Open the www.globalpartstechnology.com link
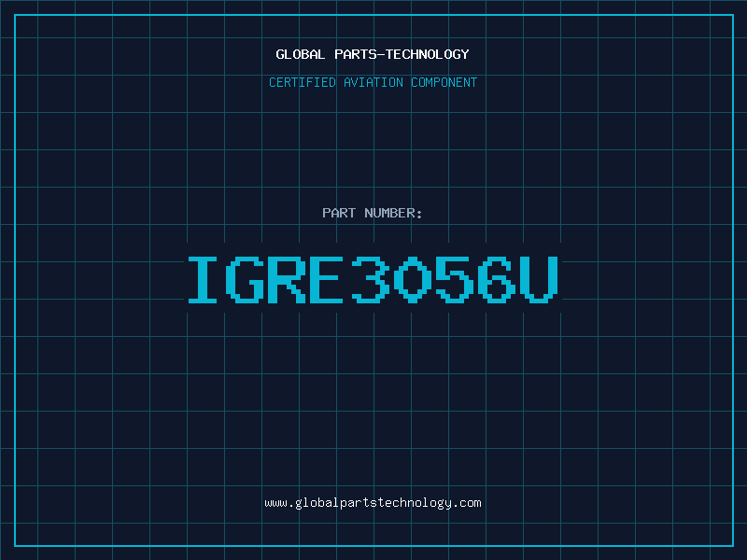This screenshot has height=560, width=747. (373, 503)
